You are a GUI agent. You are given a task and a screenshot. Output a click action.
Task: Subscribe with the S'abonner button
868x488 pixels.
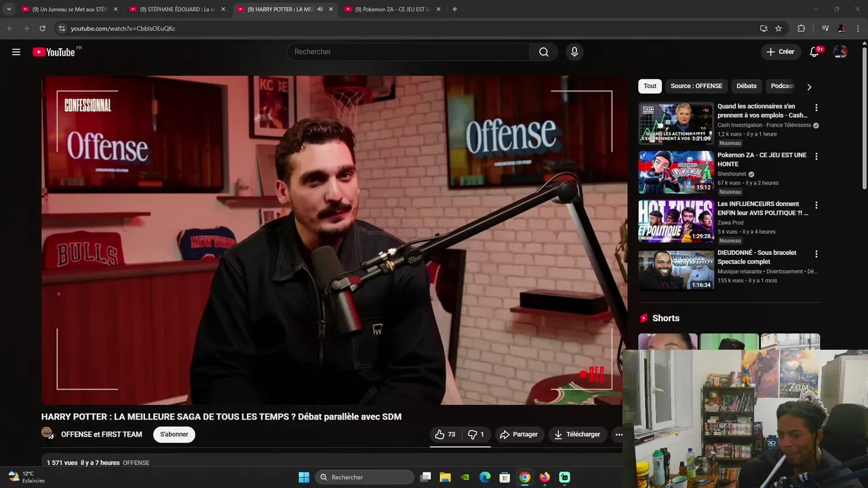(x=174, y=434)
